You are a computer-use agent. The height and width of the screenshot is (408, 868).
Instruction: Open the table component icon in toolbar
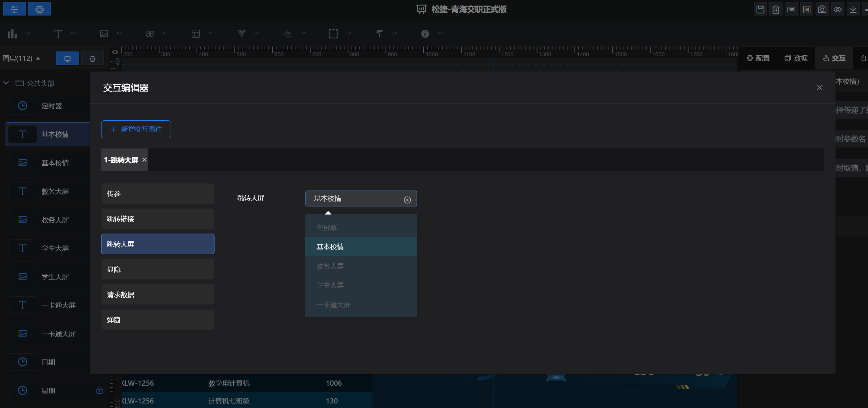[196, 34]
